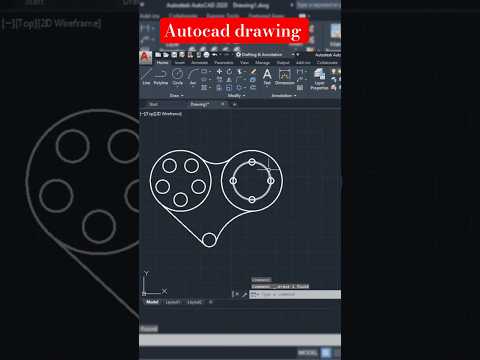Screen dimensions: 480x360
Task: Expand the Draw panel
Action: (x=176, y=96)
